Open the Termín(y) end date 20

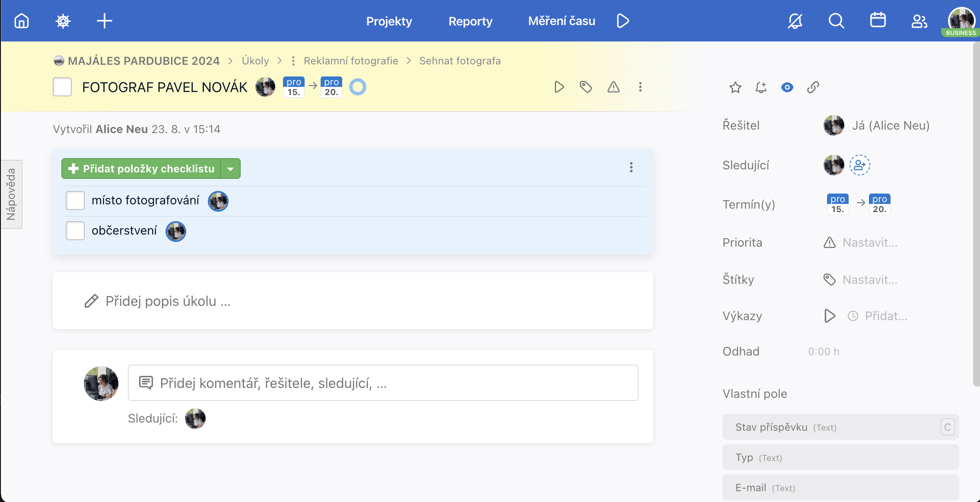pos(879,204)
